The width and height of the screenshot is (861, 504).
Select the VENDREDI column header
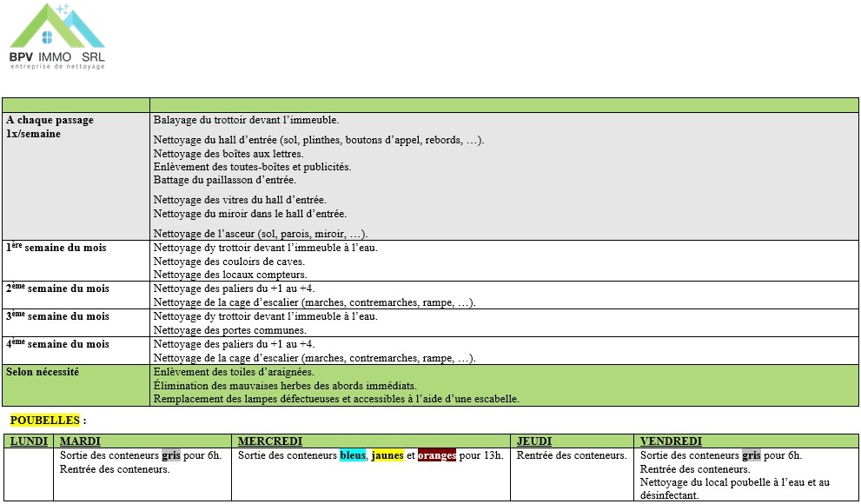pyautogui.click(x=671, y=441)
